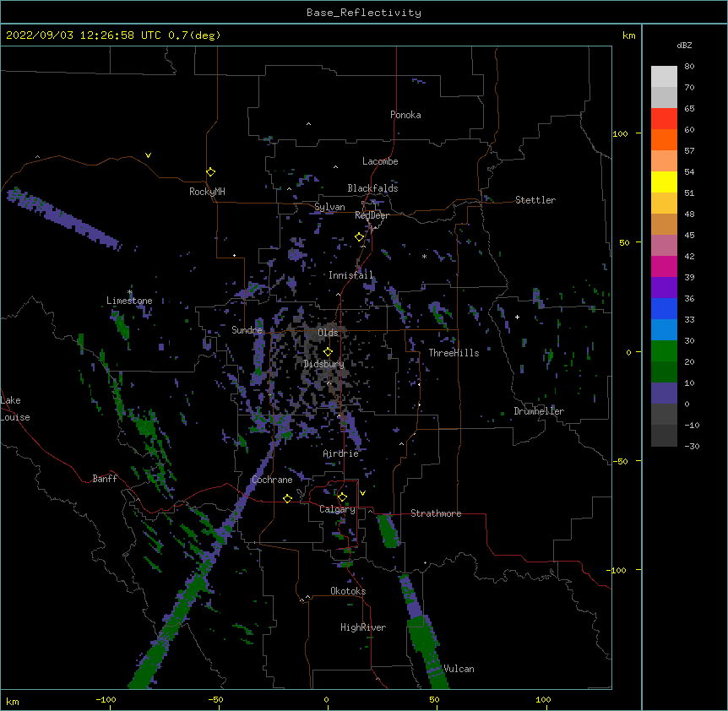This screenshot has height=711, width=728.
Task: Click the Olds town label
Action: [328, 333]
